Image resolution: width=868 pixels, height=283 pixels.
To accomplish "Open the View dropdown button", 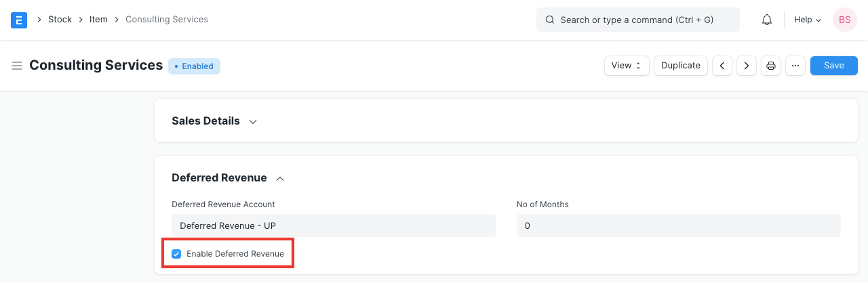I will pyautogui.click(x=627, y=66).
